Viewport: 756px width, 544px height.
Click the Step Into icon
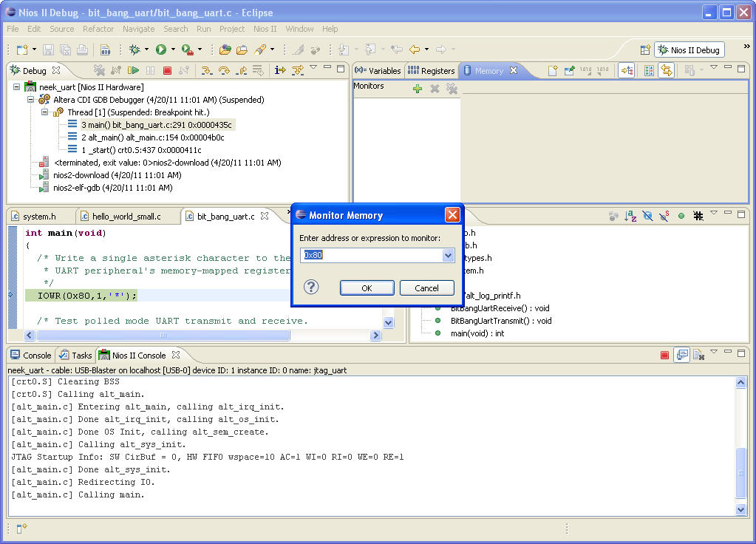(207, 70)
